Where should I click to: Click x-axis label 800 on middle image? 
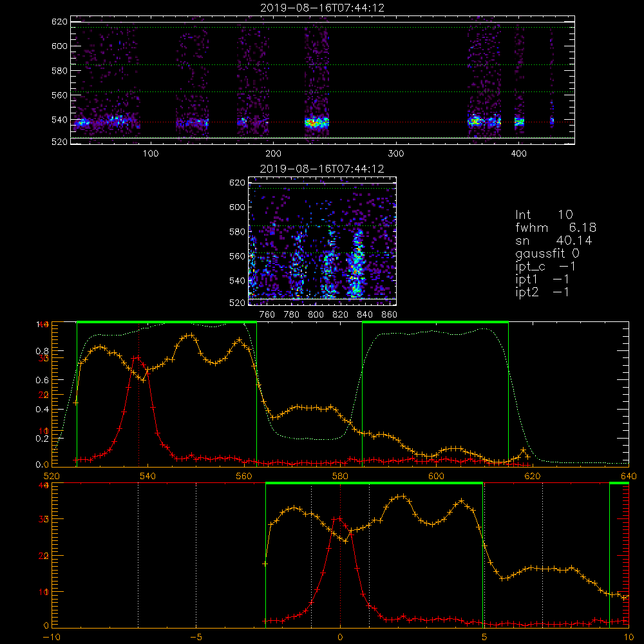pyautogui.click(x=316, y=314)
